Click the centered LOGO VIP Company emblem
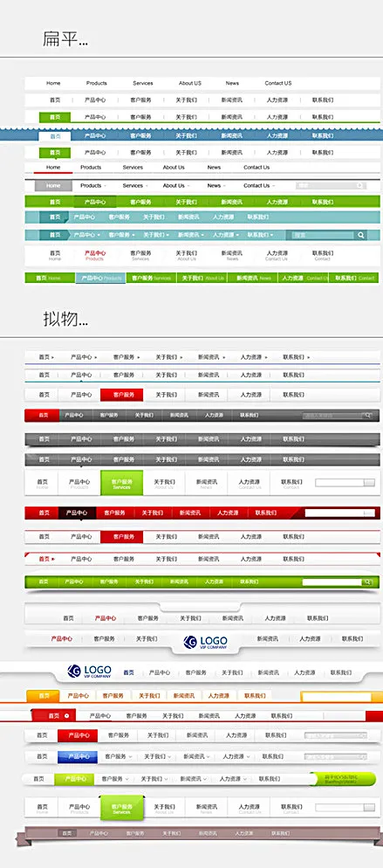 tap(206, 642)
